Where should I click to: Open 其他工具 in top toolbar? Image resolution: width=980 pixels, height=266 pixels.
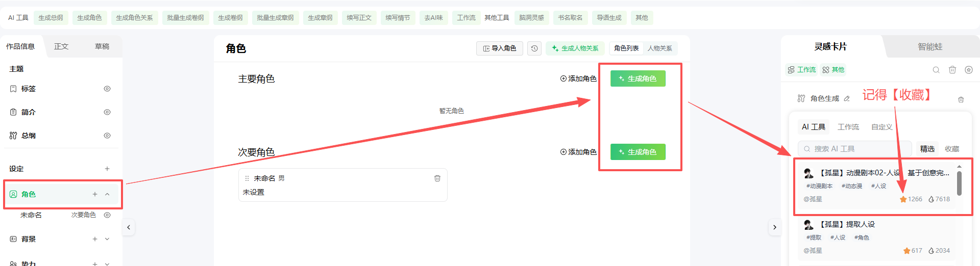point(497,18)
